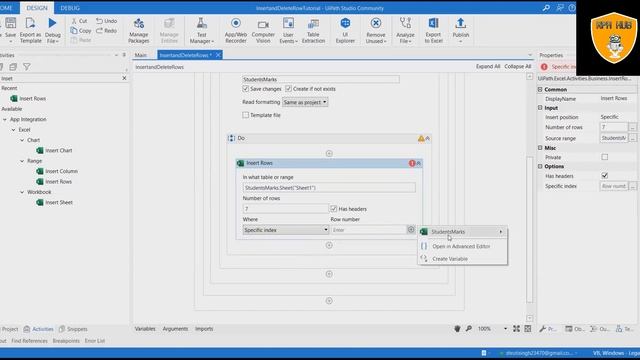The height and width of the screenshot is (360, 640).
Task: Toggle Save changes checkbox
Action: (x=245, y=89)
